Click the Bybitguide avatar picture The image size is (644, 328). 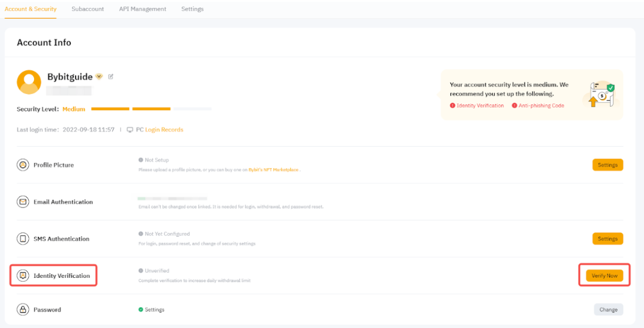[x=29, y=82]
